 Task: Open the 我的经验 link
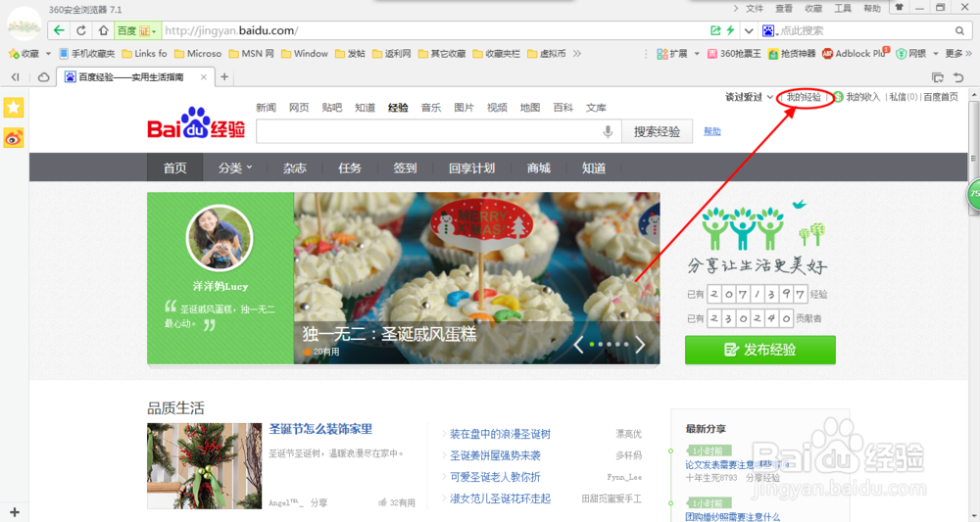(x=804, y=97)
